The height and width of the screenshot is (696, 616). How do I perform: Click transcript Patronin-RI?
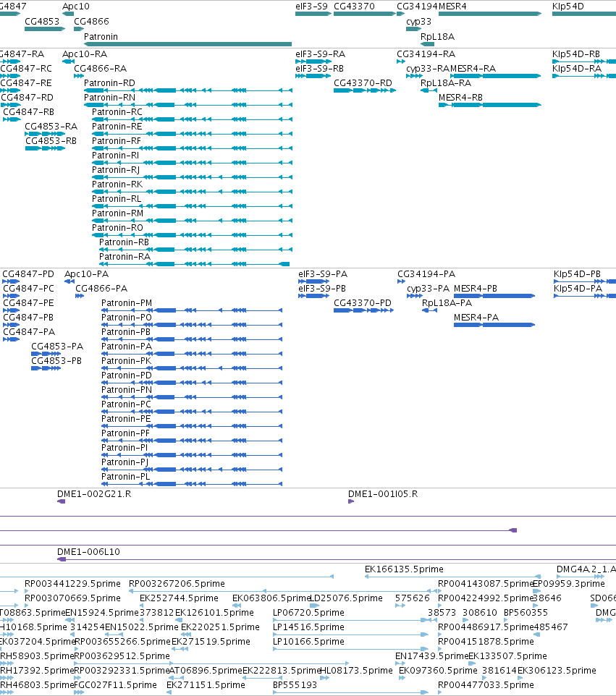(116, 156)
